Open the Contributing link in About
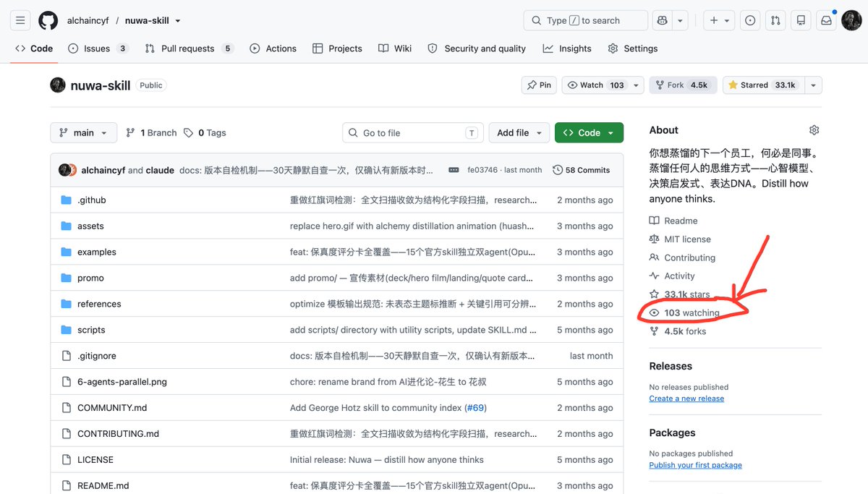The height and width of the screenshot is (494, 868). click(x=689, y=257)
